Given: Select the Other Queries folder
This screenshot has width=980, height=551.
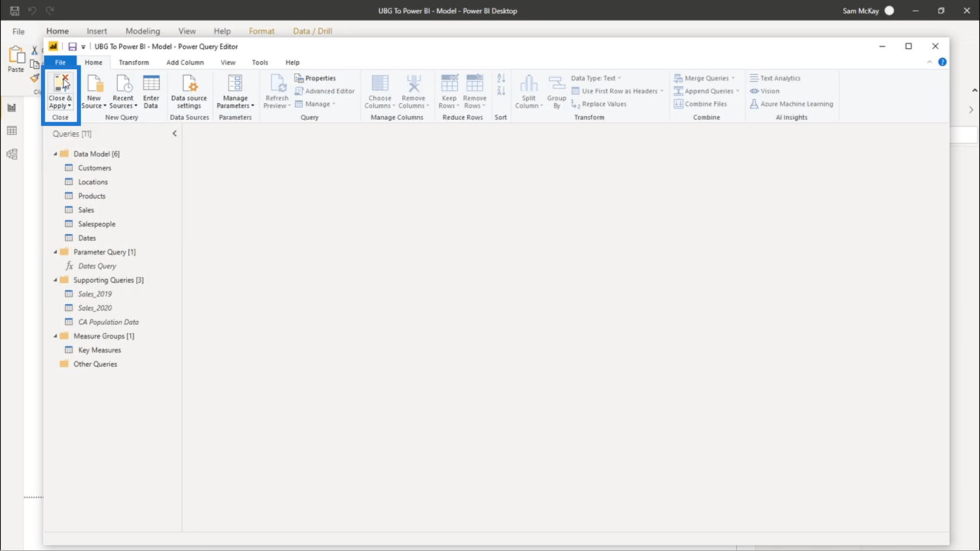Looking at the screenshot, I should click(95, 364).
